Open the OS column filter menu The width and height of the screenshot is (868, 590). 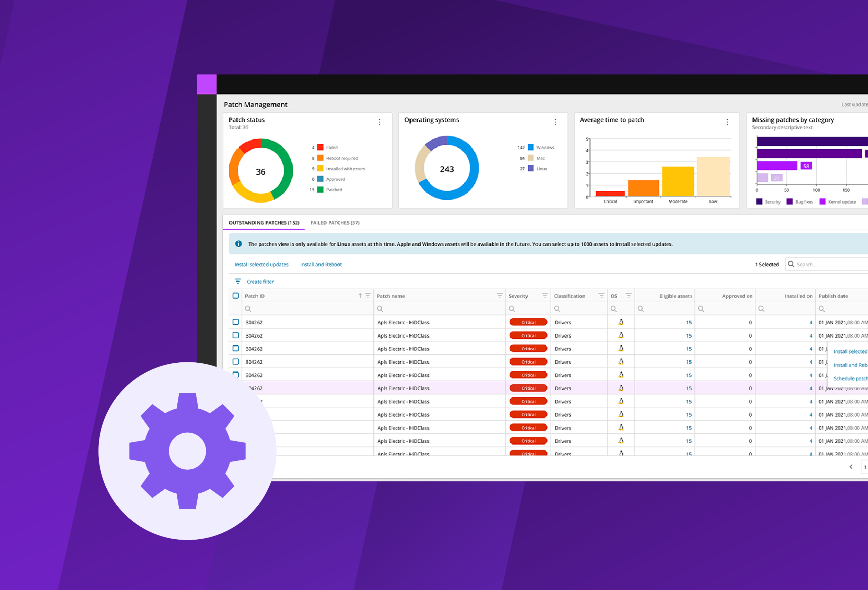tap(628, 296)
